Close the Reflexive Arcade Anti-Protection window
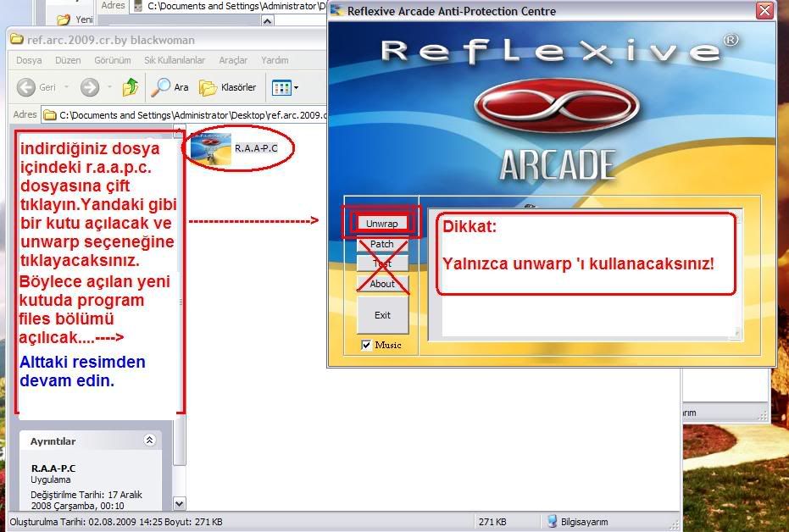The height and width of the screenshot is (532, 789). point(764,10)
